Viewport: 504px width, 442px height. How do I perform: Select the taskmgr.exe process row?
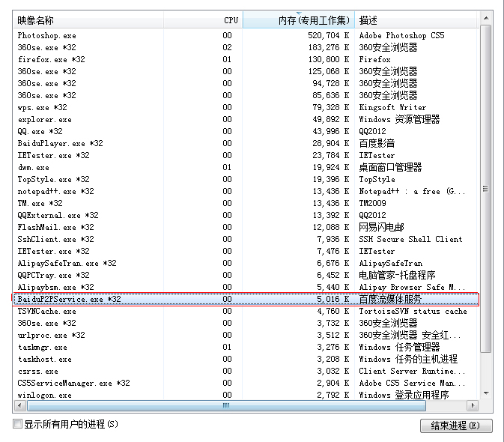coord(42,347)
